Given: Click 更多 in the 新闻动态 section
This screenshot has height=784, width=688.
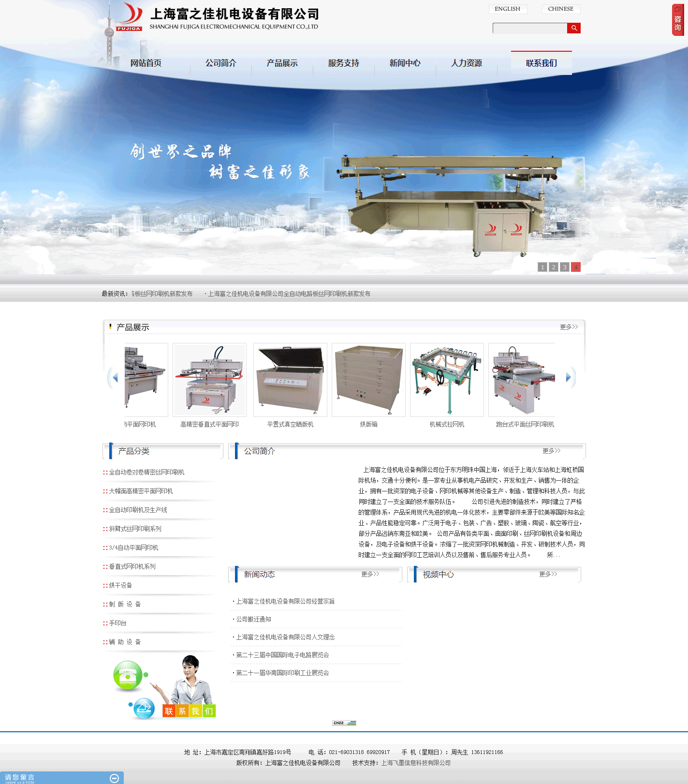Looking at the screenshot, I should pos(370,575).
